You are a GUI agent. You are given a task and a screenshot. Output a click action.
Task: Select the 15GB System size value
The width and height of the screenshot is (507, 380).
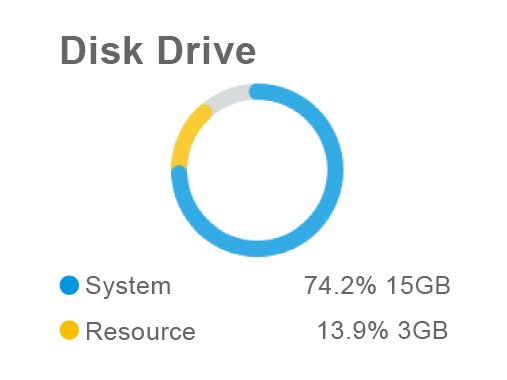[x=418, y=285]
